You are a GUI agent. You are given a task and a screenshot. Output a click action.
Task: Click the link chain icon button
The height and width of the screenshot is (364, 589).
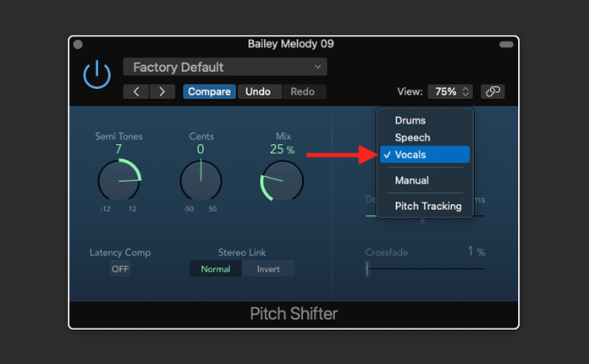click(493, 91)
